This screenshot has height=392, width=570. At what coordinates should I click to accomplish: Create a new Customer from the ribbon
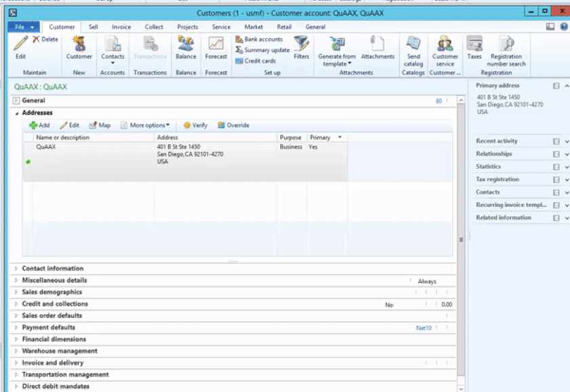[79, 47]
